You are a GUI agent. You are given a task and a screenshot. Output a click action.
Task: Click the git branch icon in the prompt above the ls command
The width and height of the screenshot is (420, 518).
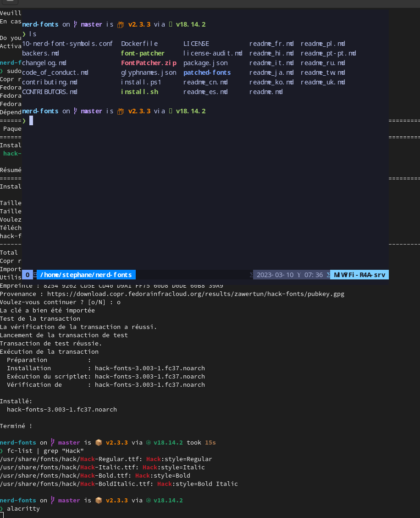coord(75,24)
